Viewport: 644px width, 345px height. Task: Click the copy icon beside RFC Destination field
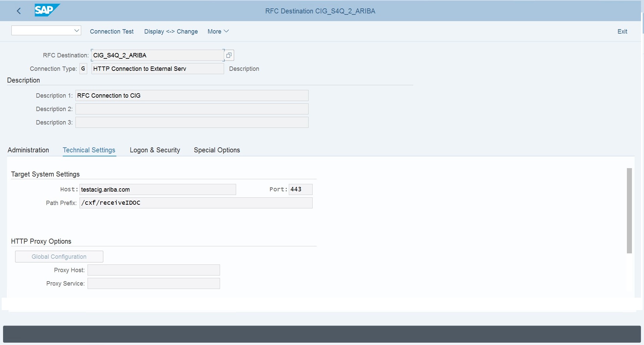tap(228, 55)
